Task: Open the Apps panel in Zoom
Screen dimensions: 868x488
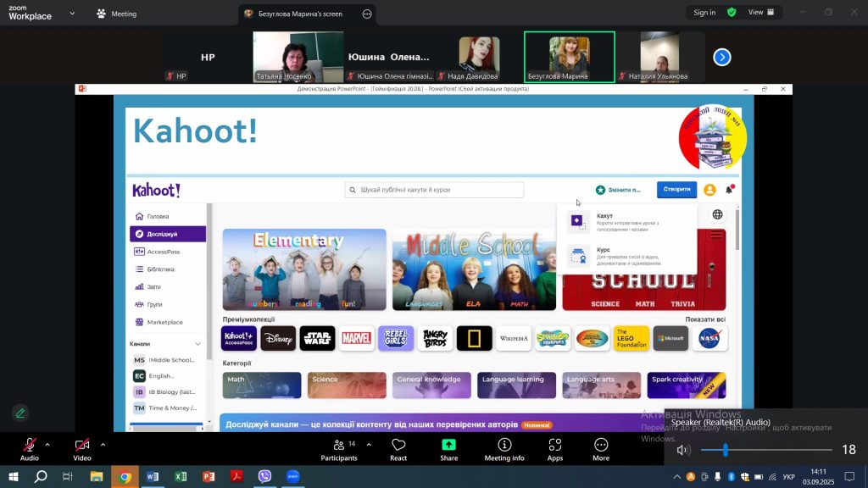Action: (x=554, y=450)
